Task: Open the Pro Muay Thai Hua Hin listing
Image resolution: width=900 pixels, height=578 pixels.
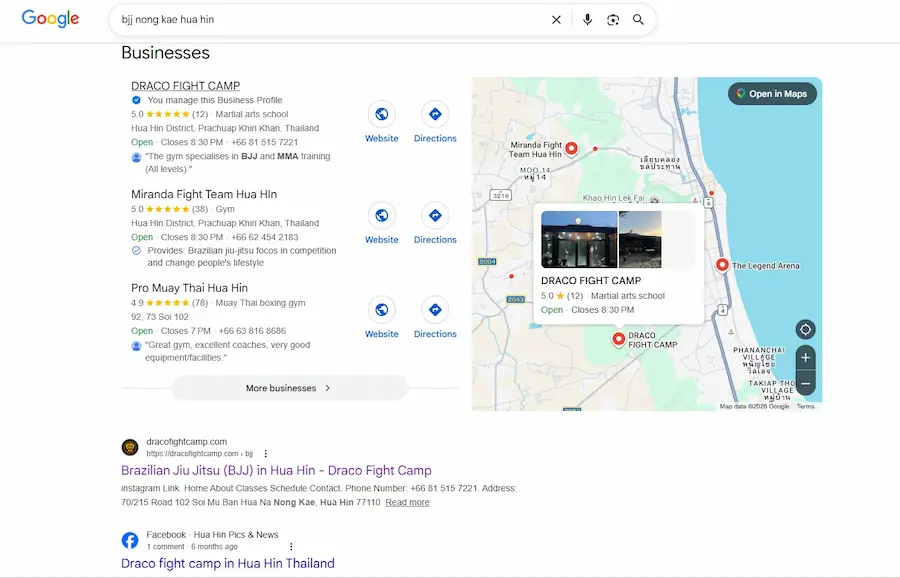Action: click(x=189, y=288)
